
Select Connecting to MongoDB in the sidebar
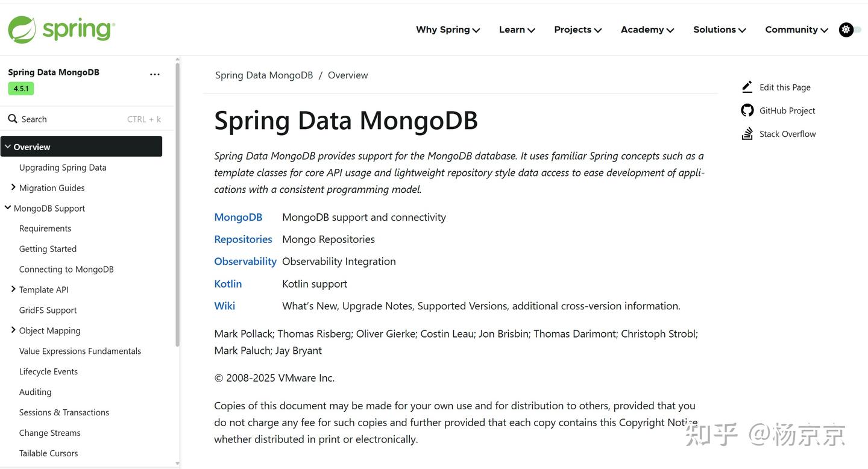pyautogui.click(x=66, y=269)
